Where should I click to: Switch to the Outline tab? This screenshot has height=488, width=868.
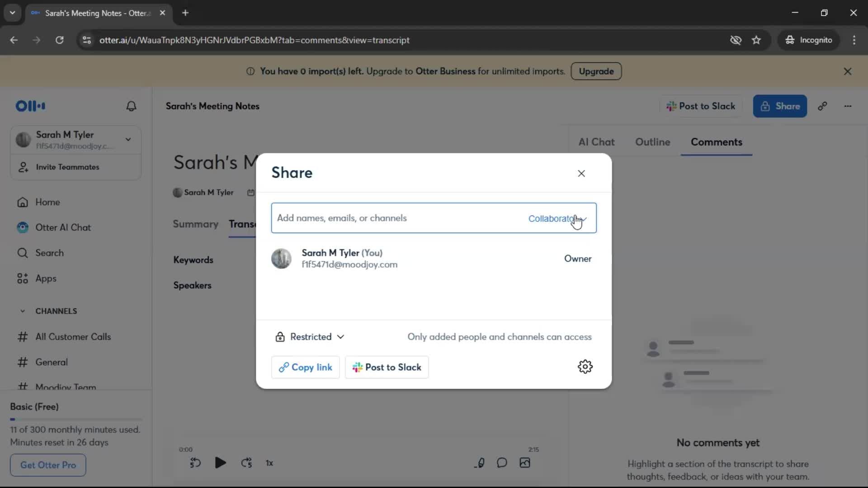click(652, 142)
